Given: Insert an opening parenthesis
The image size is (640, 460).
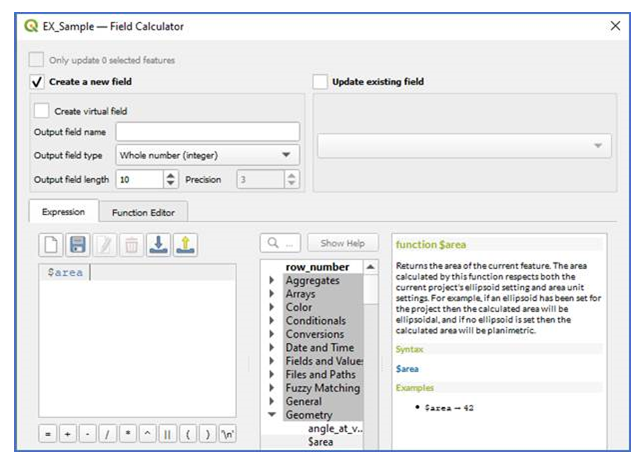Looking at the screenshot, I should pos(188,434).
